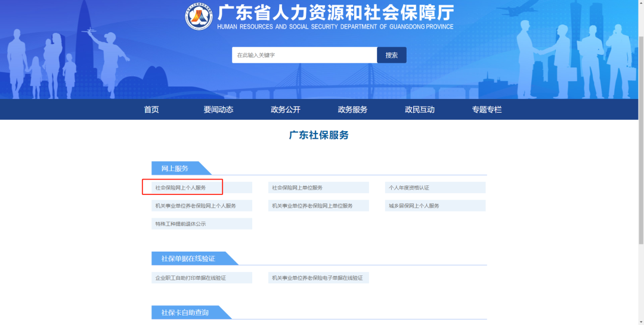Open the 专题专栏 navigation item
The image size is (644, 325).
487,110
